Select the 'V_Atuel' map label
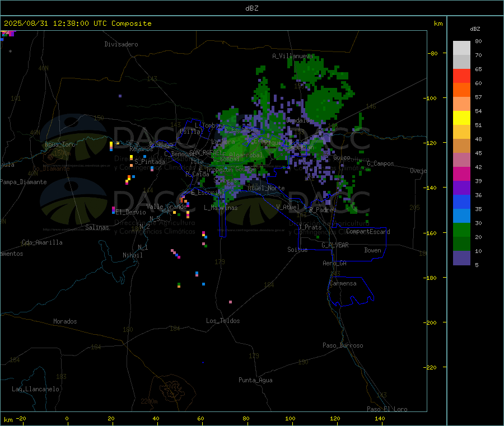Screen dimensions: 504x426 point(288,207)
